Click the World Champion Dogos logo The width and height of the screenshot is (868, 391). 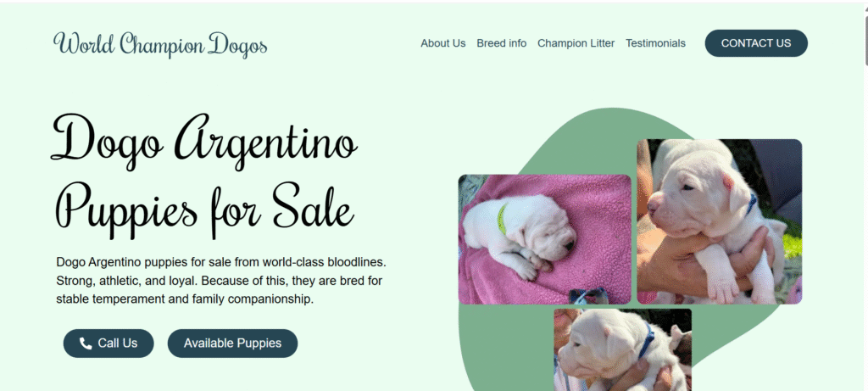click(x=160, y=45)
